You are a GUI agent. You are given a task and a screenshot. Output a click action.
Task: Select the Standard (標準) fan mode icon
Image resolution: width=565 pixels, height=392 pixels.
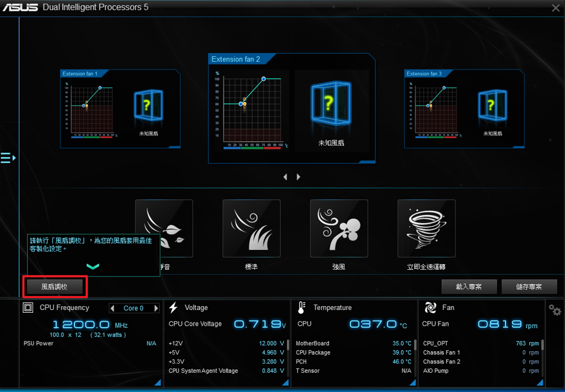251,228
